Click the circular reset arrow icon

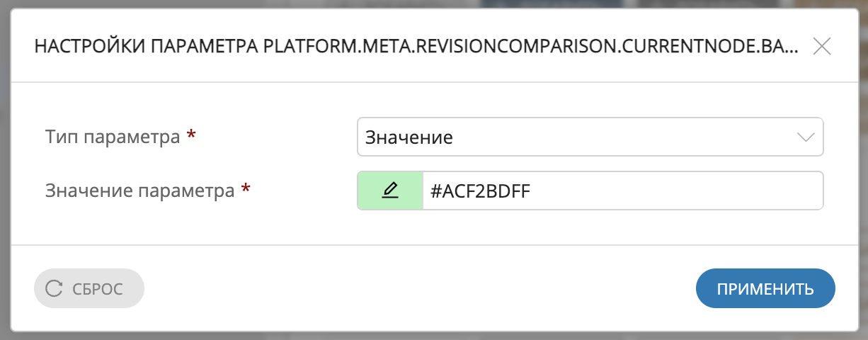(54, 288)
